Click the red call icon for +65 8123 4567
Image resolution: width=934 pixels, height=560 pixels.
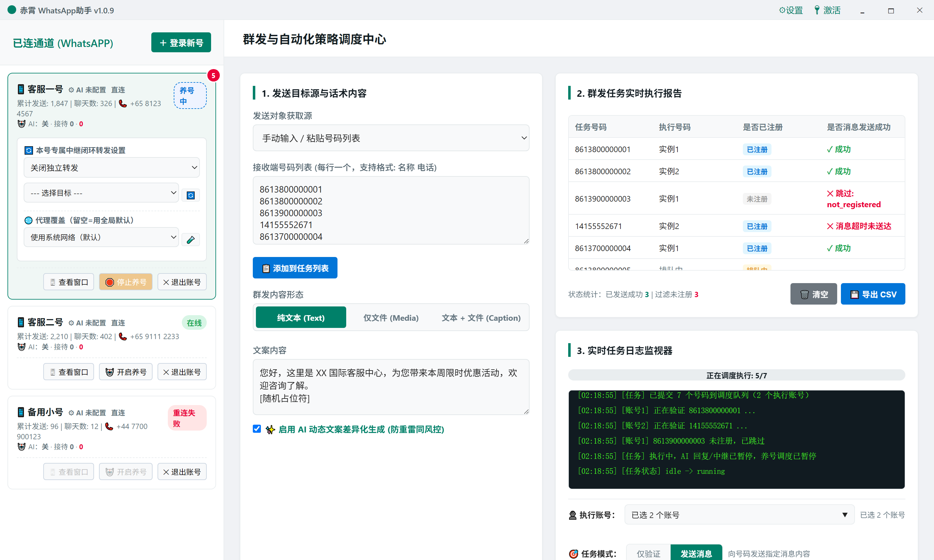point(123,103)
